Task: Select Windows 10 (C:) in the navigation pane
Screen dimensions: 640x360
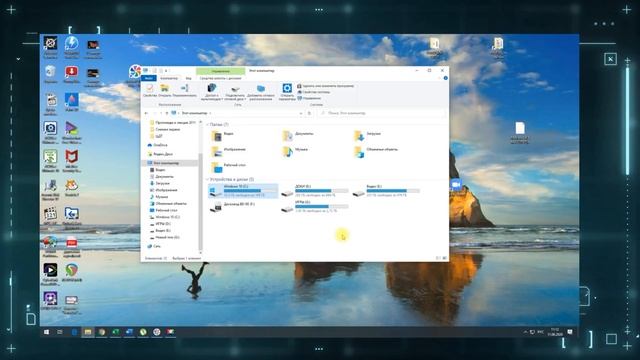Action: pyautogui.click(x=164, y=217)
